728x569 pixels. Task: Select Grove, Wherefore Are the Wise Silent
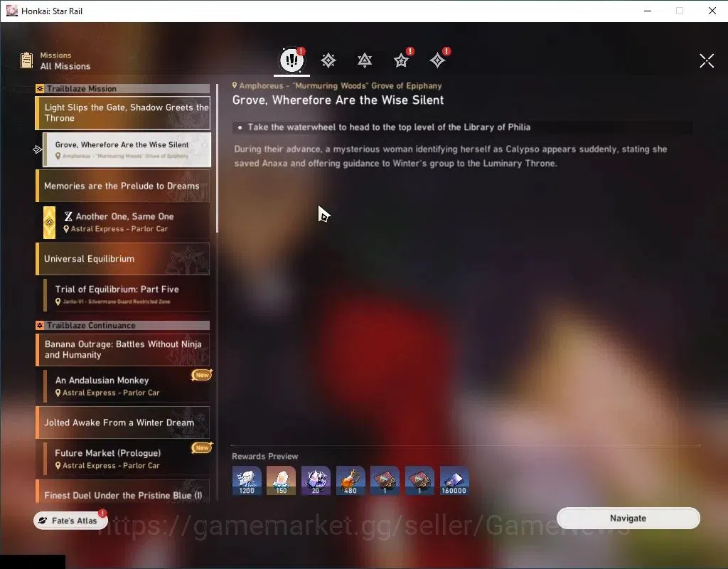tap(127, 149)
